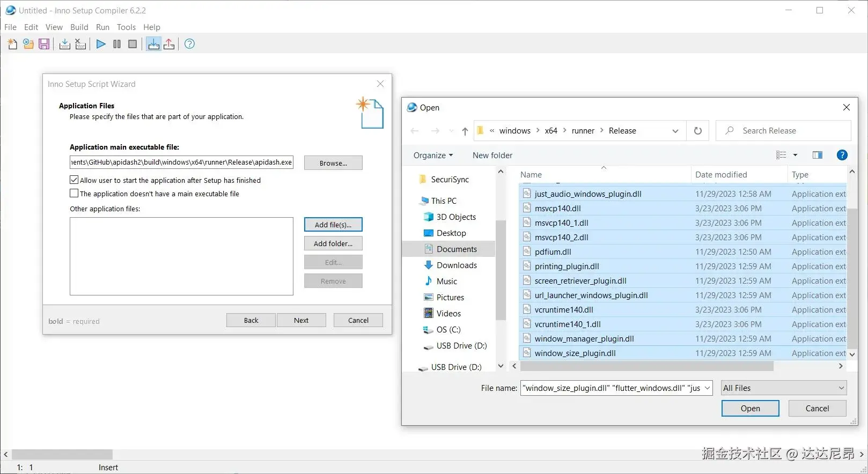The height and width of the screenshot is (474, 868).
Task: Click the Compile toolbar icon
Action: tap(65, 44)
